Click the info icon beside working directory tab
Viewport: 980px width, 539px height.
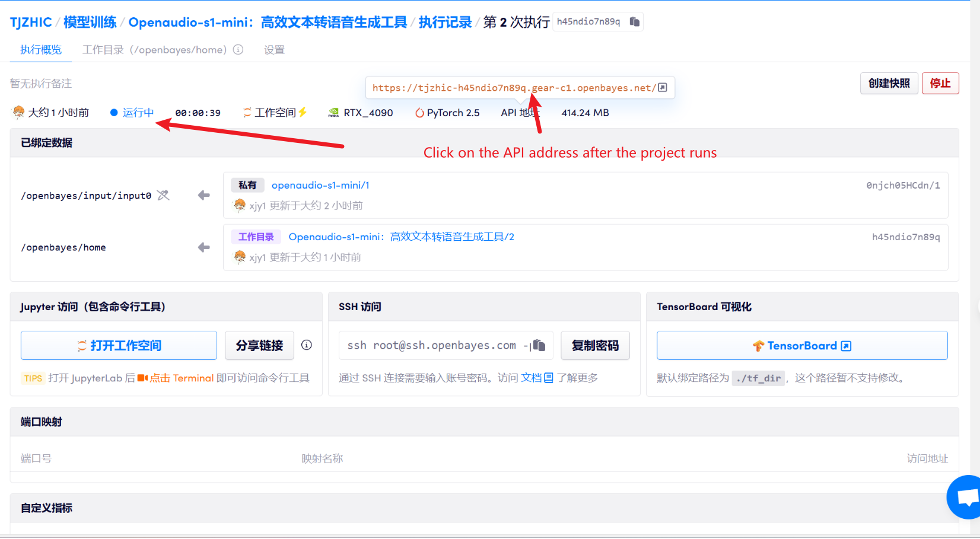(238, 50)
